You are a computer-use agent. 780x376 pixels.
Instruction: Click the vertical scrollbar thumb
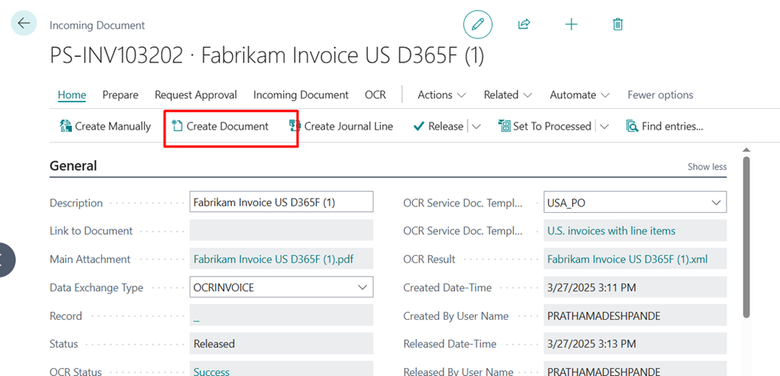point(746,237)
